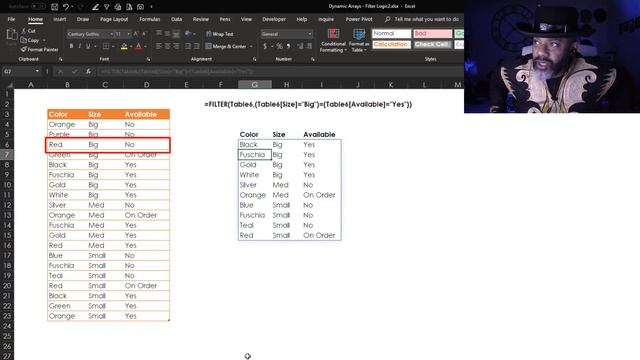The image size is (640, 360).
Task: Apply the red font color
Action: [x=139, y=47]
